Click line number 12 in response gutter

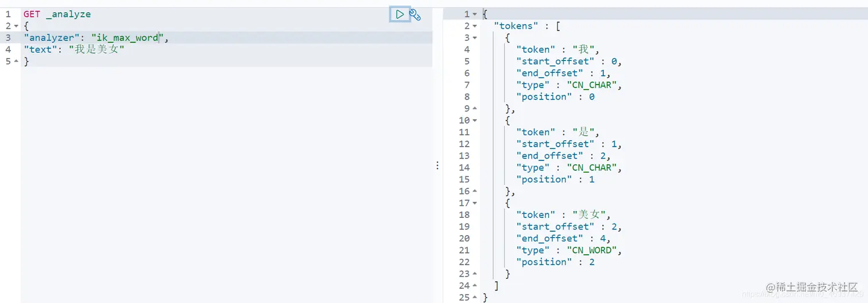(464, 144)
